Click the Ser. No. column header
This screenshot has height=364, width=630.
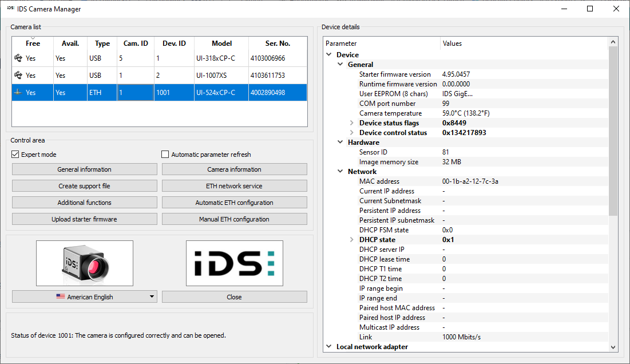(x=278, y=43)
